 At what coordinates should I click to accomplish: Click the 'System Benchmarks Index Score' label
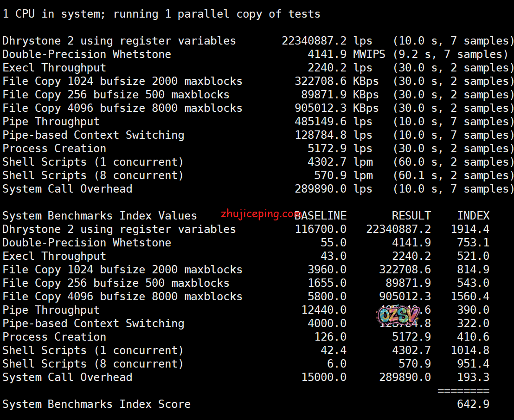pyautogui.click(x=96, y=404)
